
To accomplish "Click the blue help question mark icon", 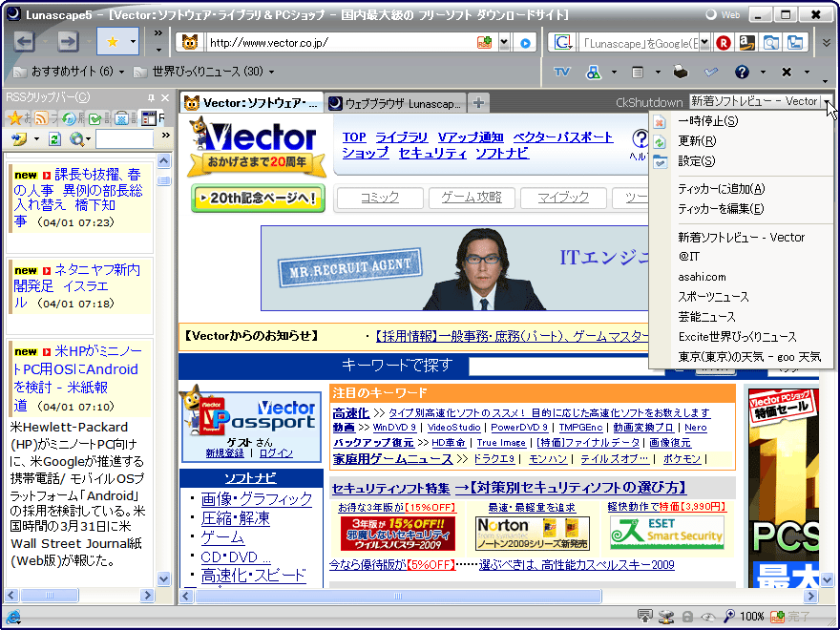I will click(x=742, y=72).
